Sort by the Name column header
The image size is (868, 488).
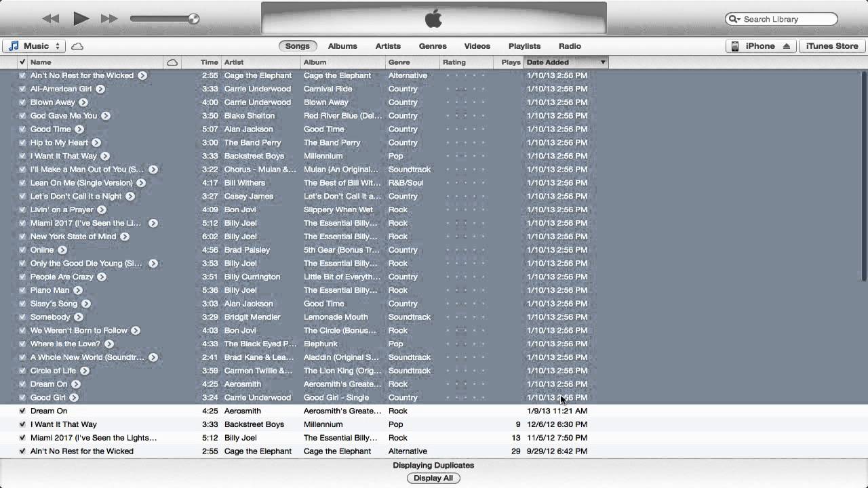[95, 62]
